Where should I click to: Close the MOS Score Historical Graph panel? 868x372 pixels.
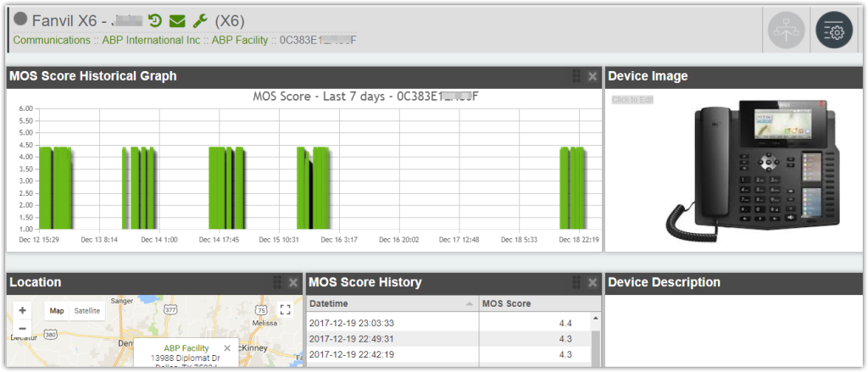pos(593,76)
